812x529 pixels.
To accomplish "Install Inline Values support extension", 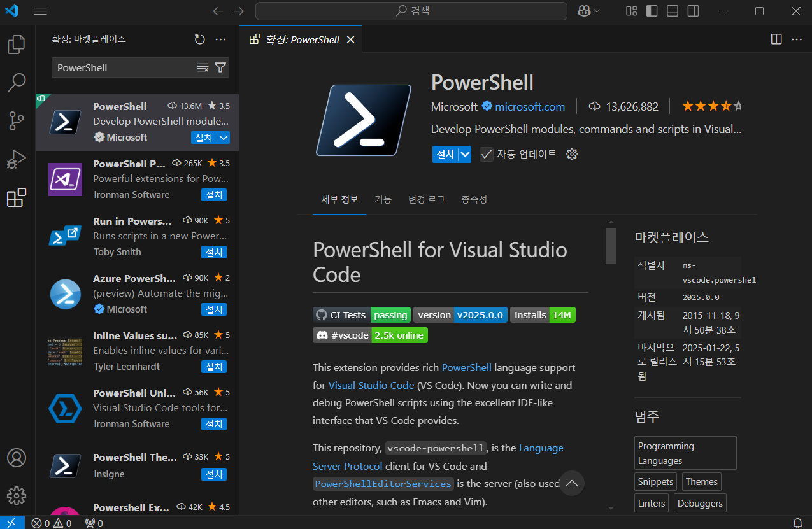I will coord(214,367).
